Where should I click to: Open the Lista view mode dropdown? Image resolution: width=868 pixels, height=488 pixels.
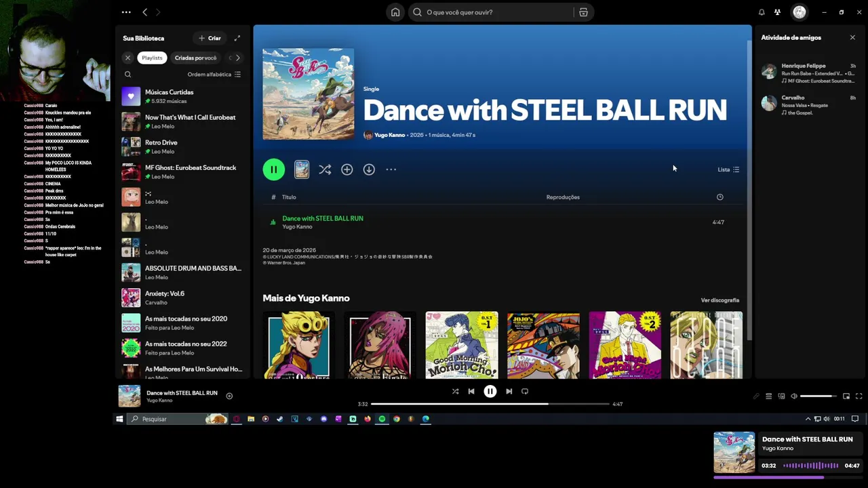(x=728, y=169)
